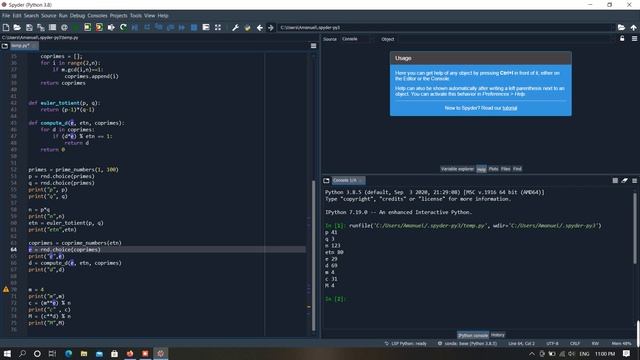Click the In [2] console prompt
This screenshot has height=360, width=640.
click(336, 299)
